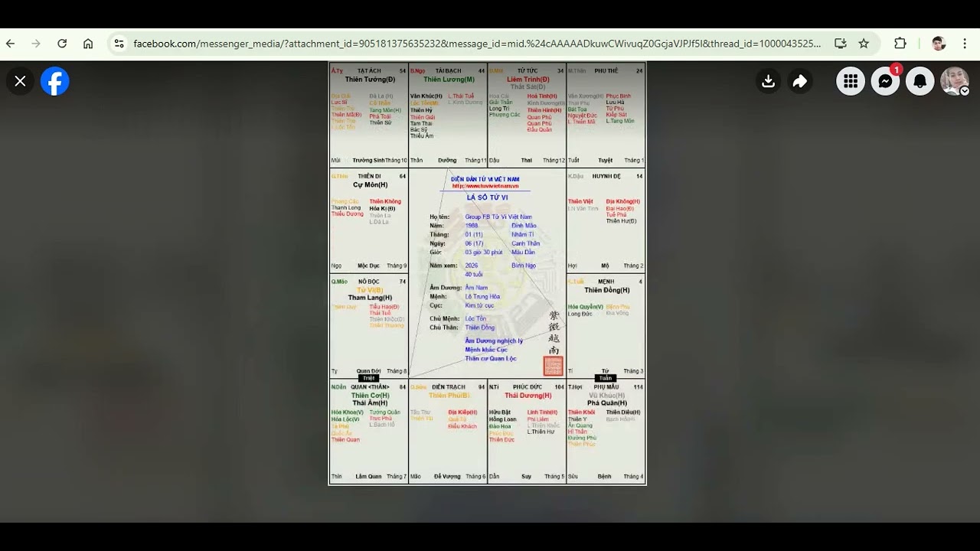Click the "Liêm Trinh(Đ)" star name
The height and width of the screenshot is (551, 980).
pos(528,80)
